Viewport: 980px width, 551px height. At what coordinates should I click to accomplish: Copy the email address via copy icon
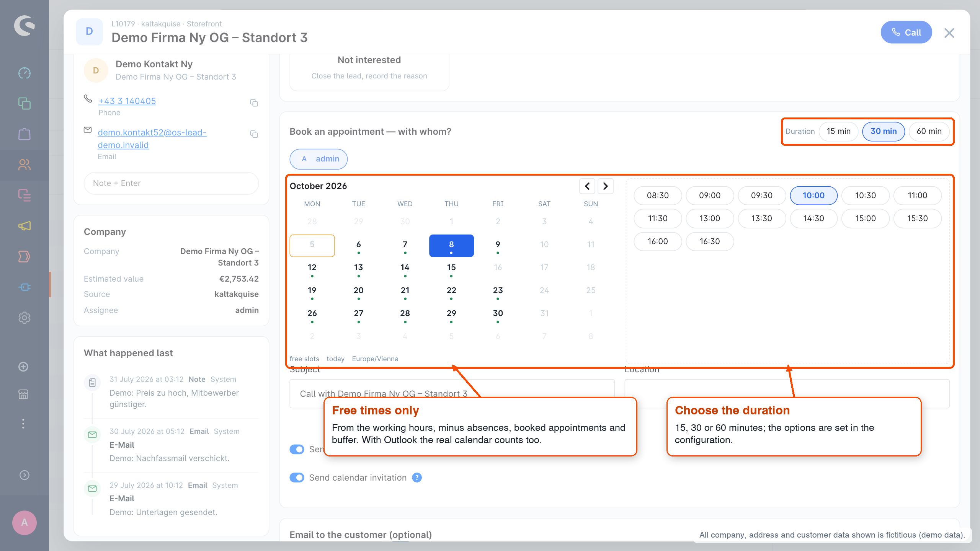coord(254,134)
